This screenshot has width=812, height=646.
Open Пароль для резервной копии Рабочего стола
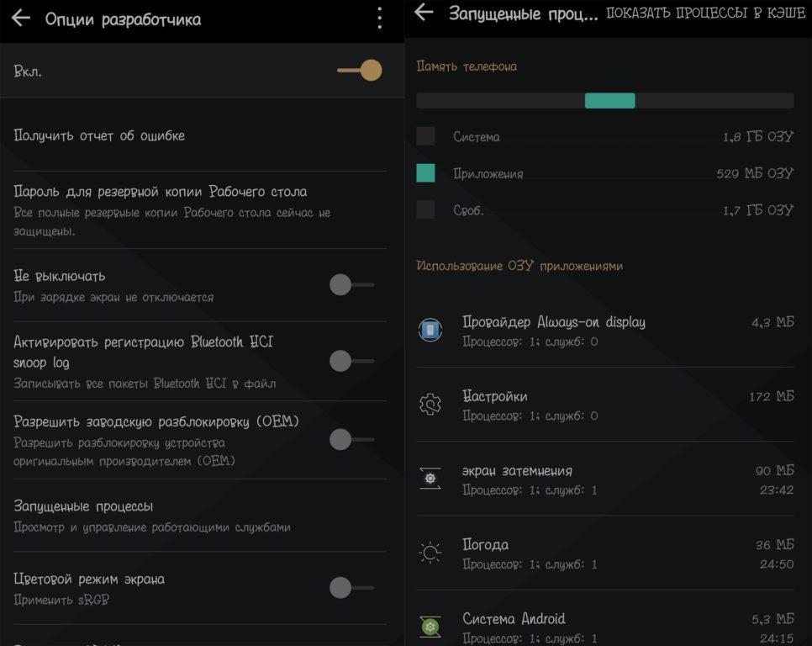coord(199,210)
